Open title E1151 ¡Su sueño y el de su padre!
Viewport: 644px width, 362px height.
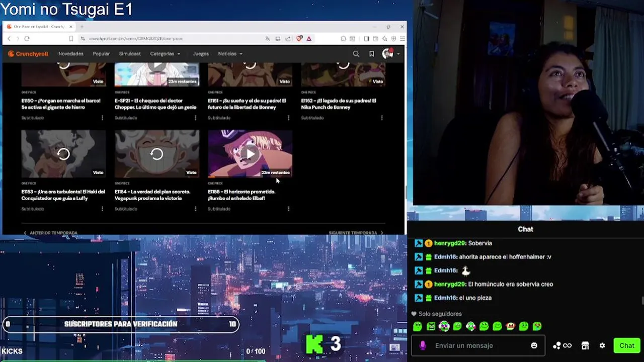pyautogui.click(x=247, y=104)
